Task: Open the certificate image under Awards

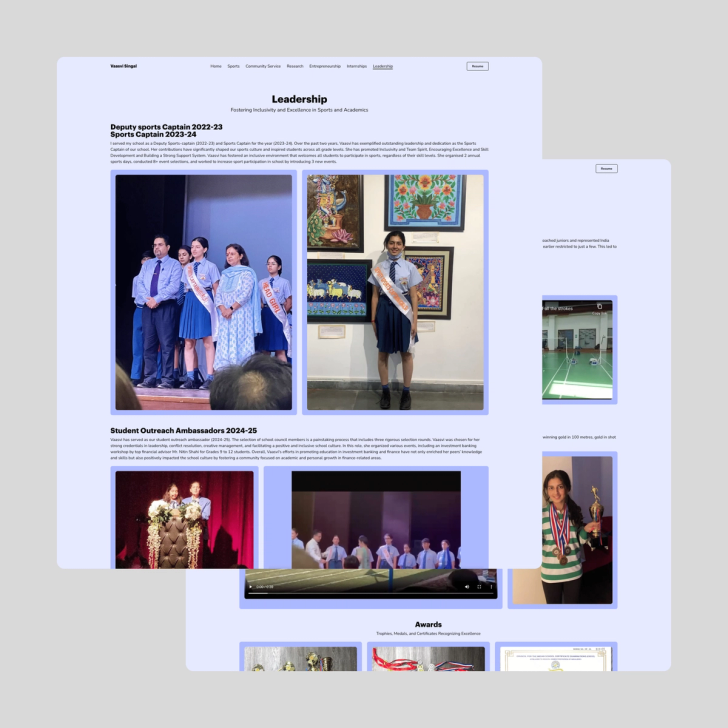Action: tap(556, 659)
